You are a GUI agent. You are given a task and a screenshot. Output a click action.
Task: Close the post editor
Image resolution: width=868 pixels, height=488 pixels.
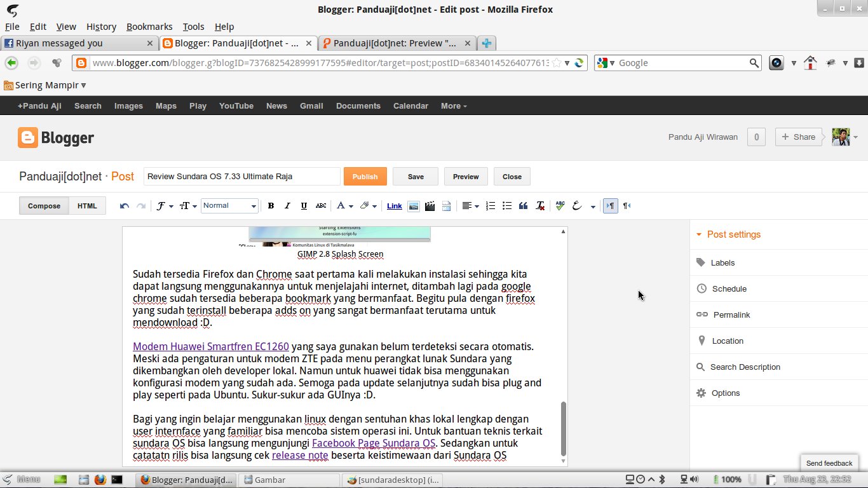[512, 177]
